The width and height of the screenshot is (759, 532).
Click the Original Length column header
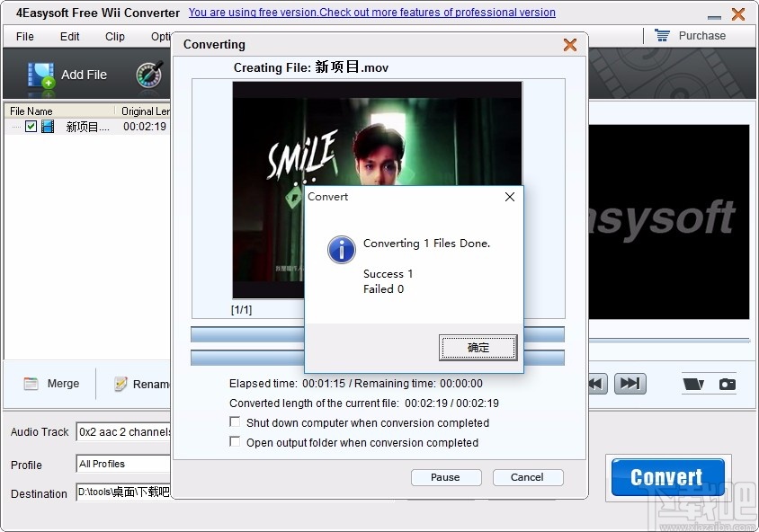coord(143,111)
